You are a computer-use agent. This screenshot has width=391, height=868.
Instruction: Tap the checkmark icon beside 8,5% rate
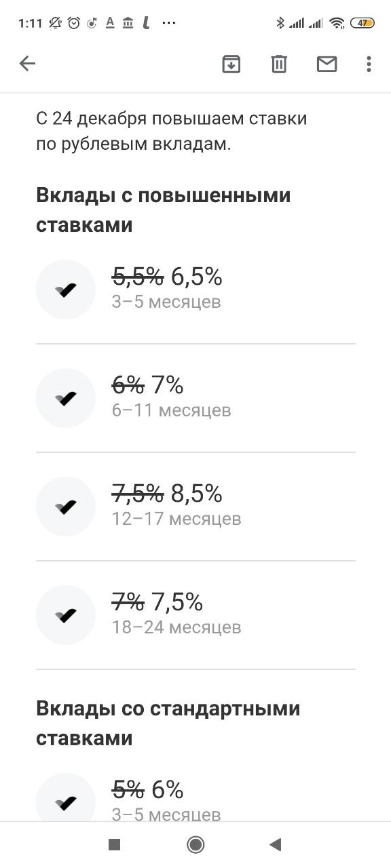66,507
